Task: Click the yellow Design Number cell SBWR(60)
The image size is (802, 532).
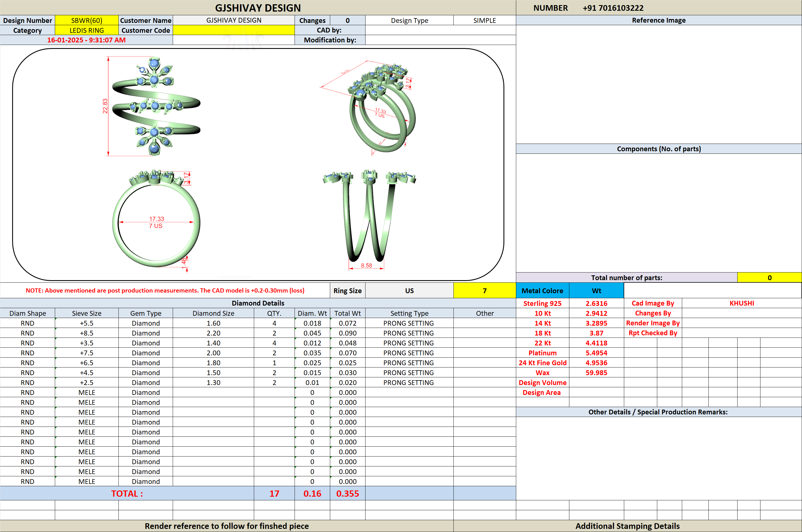Action: (87, 20)
